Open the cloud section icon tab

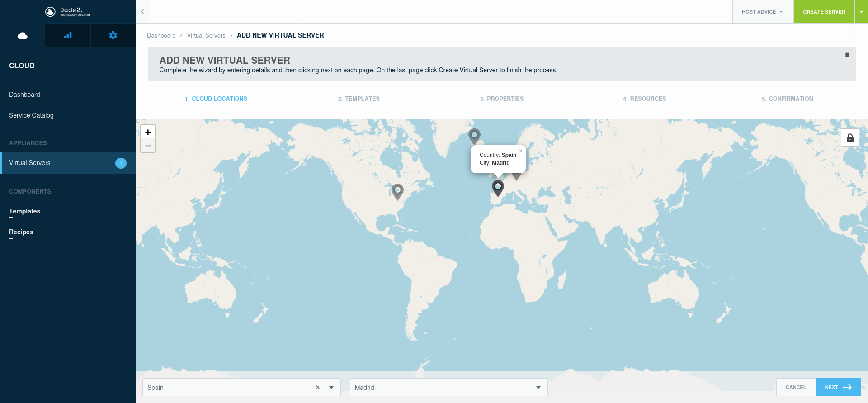[23, 35]
